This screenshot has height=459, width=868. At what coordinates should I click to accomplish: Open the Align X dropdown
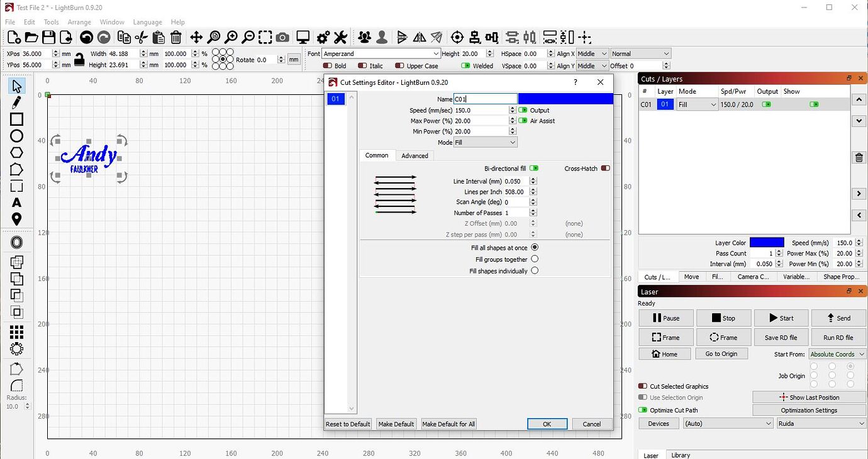[593, 54]
